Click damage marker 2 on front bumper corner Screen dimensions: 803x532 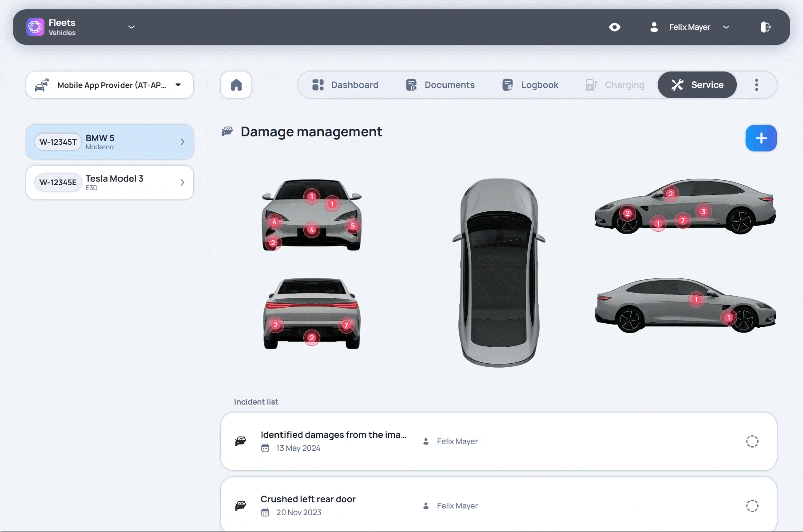pos(273,242)
